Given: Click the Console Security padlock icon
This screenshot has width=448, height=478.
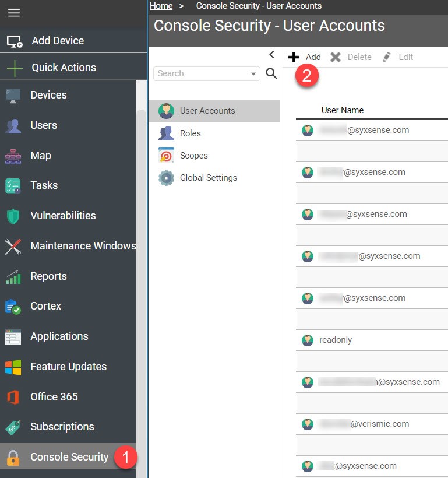Looking at the screenshot, I should [x=13, y=458].
